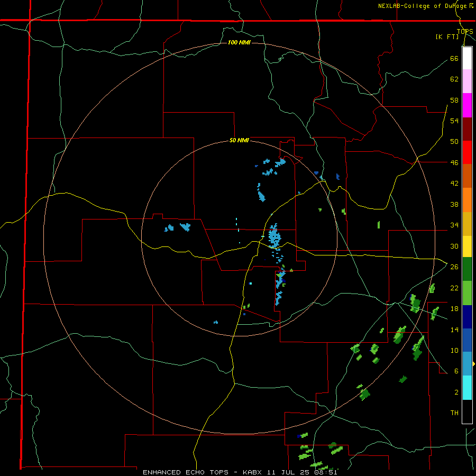
Task: Click the gold legend swatch
Action: point(467,224)
